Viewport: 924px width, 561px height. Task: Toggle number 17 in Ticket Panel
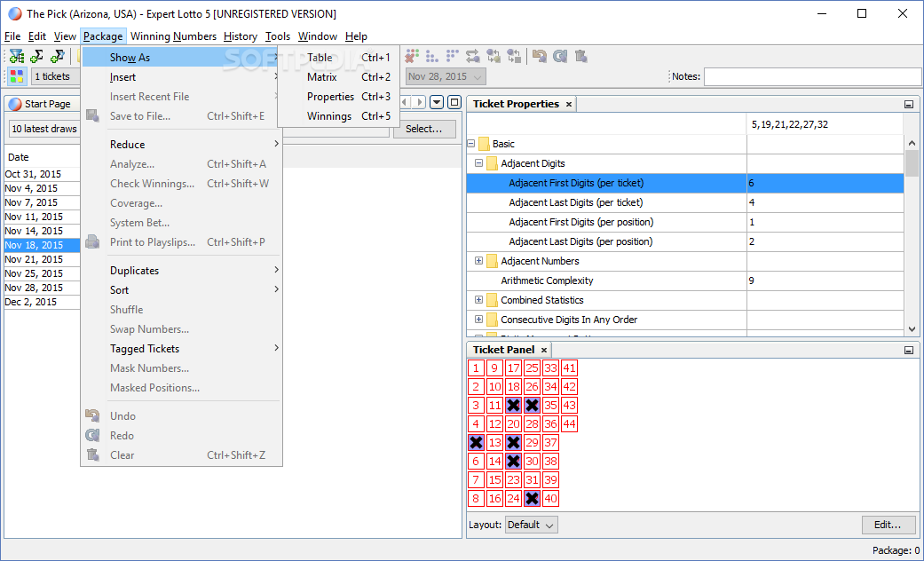point(513,368)
